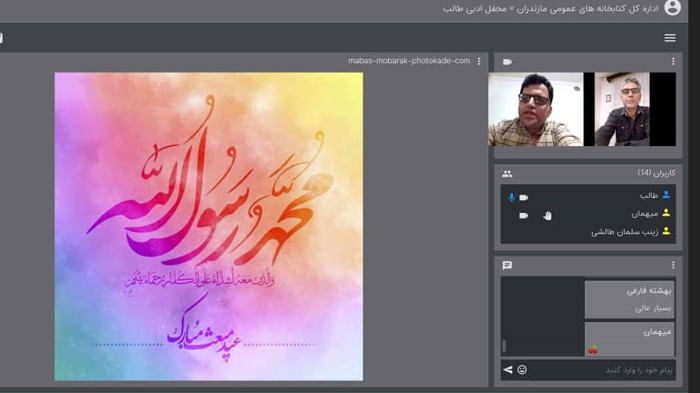
Task: Open the shared image panel three-dot menu
Action: point(479,61)
